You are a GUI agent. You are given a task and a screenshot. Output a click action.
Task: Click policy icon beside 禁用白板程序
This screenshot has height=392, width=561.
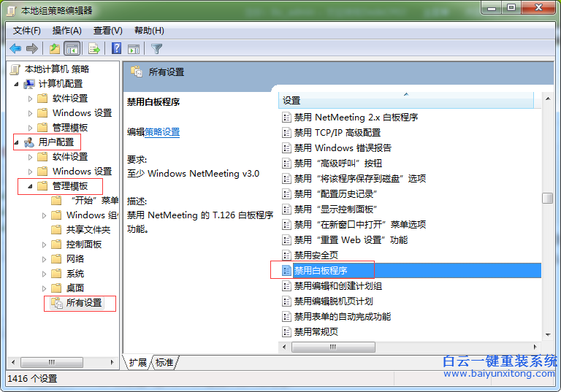pyautogui.click(x=286, y=271)
